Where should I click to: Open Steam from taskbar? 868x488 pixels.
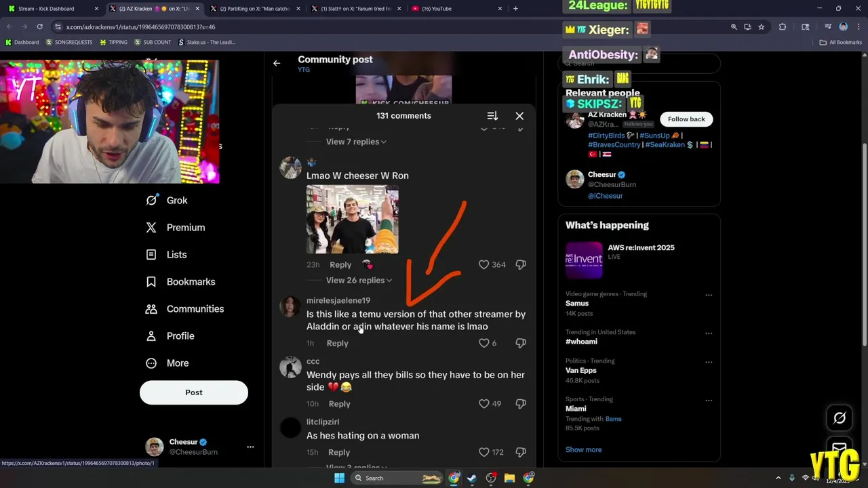tap(472, 478)
